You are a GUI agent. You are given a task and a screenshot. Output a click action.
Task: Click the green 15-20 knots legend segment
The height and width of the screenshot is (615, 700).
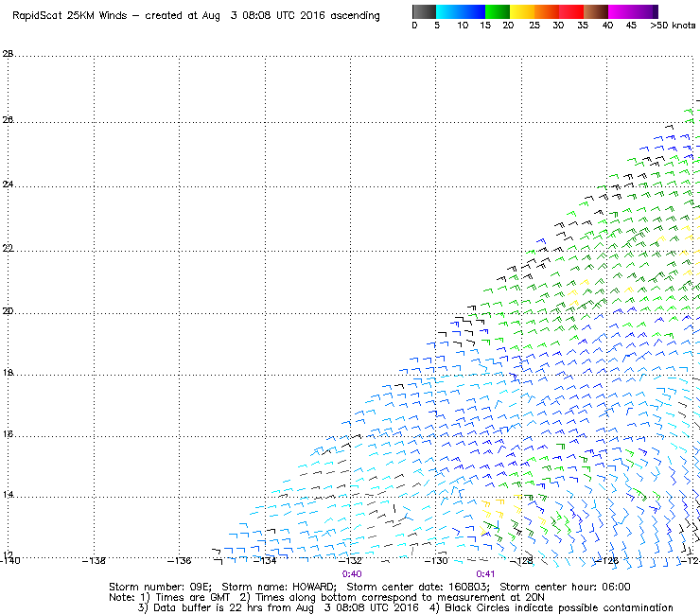(x=498, y=11)
